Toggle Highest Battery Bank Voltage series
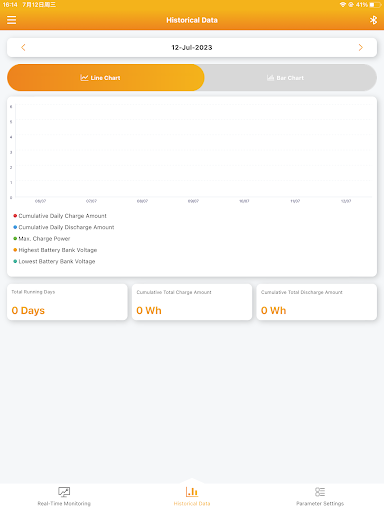This screenshot has width=384, height=512. (55, 250)
